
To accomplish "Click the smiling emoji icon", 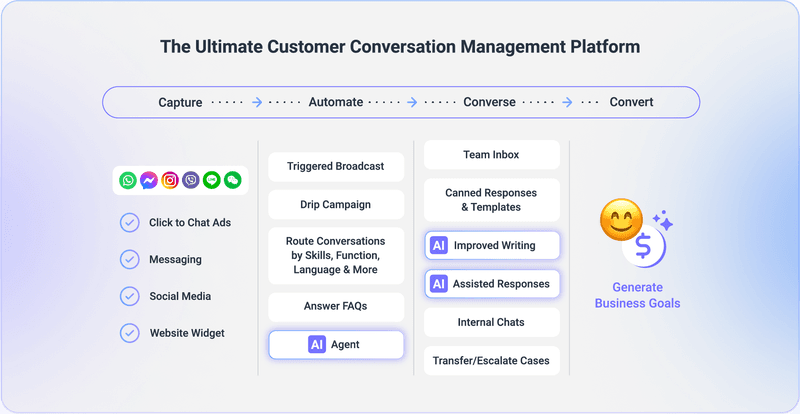I will [x=621, y=220].
